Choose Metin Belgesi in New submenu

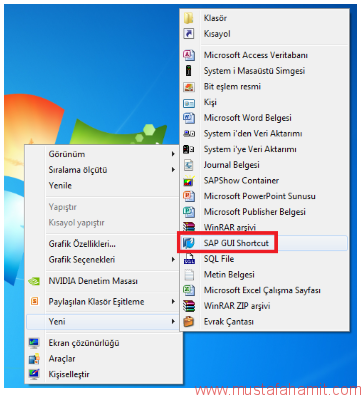265,274
